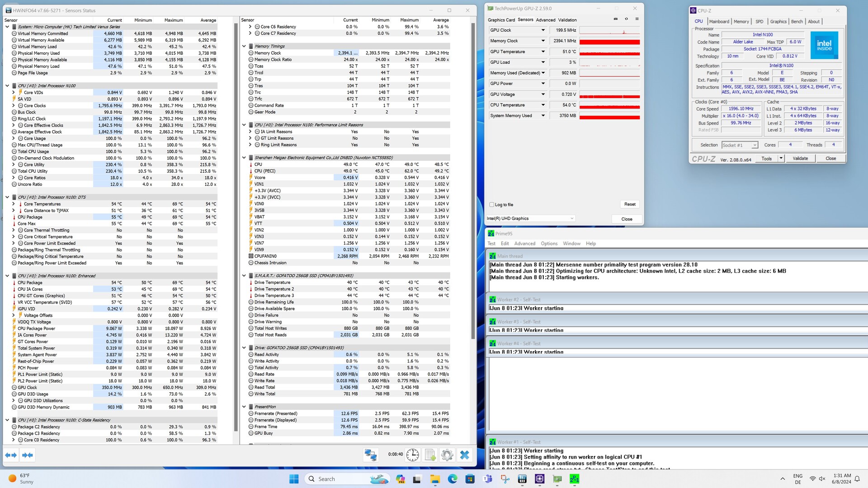Screen dimensions: 868x488
Task: Click the GPU-Z Reset button
Action: tap(630, 204)
